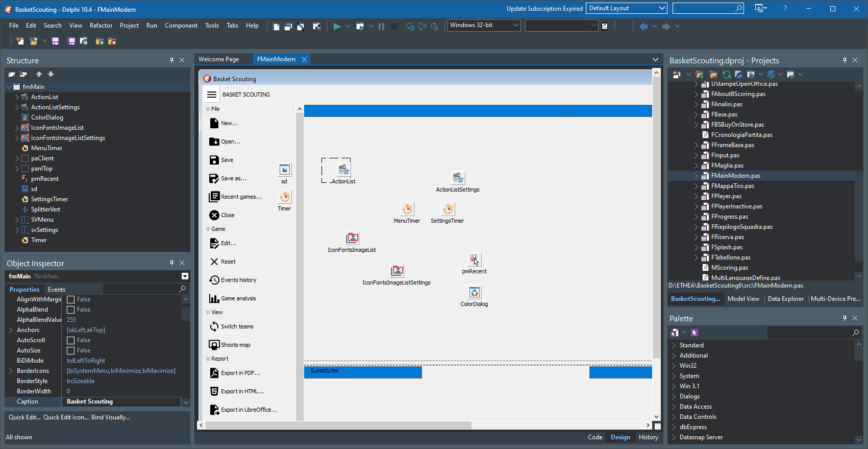The image size is (868, 449).
Task: Select the ColorDialog node in Structure tree
Action: tap(47, 117)
